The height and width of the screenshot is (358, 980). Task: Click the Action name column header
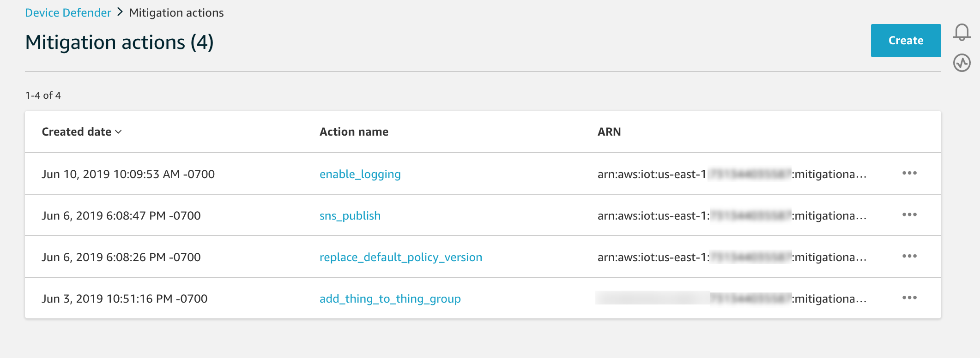[354, 132]
